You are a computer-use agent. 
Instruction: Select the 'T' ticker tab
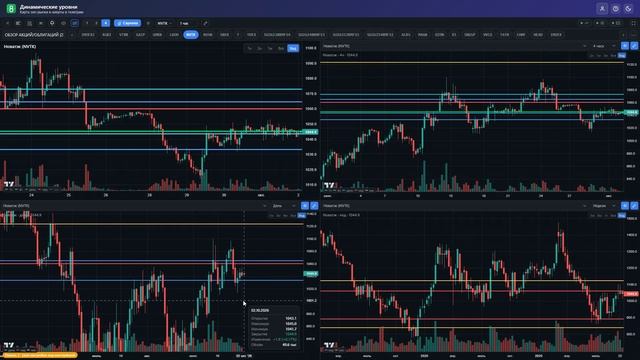click(x=238, y=35)
